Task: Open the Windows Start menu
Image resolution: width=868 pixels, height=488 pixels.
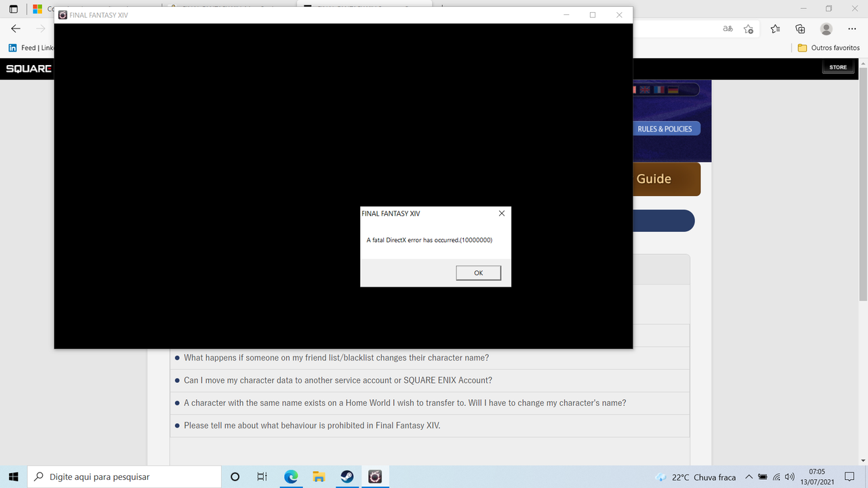Action: 14,477
